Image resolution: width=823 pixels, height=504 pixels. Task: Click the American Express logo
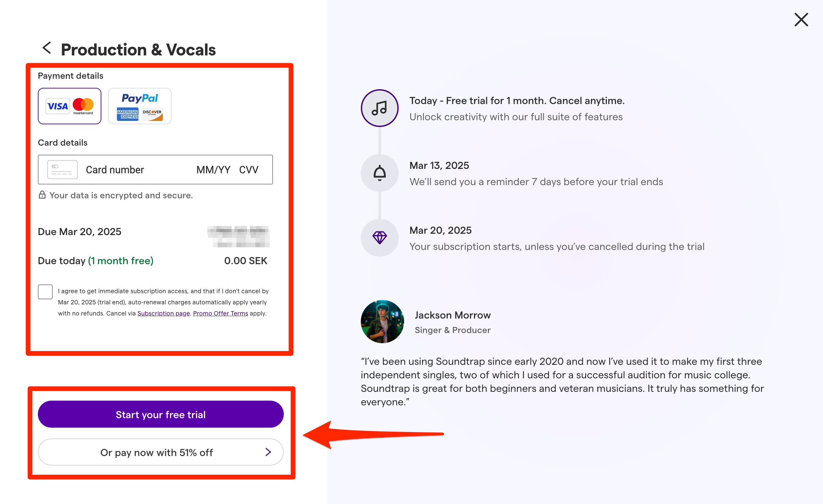tap(128, 114)
